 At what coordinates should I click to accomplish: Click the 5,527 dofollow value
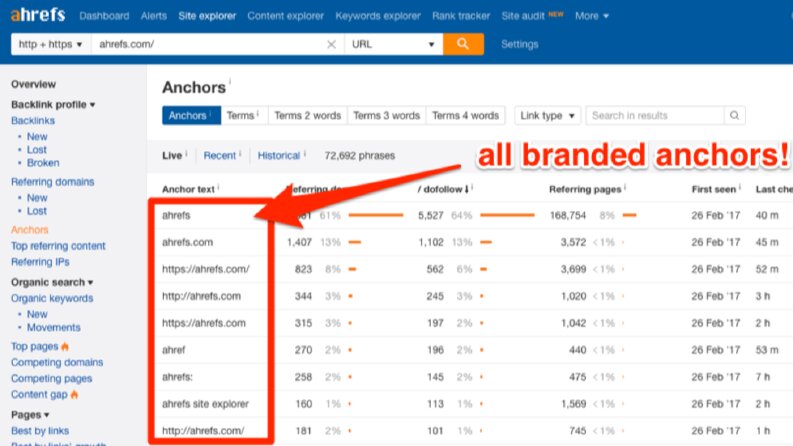tap(430, 215)
